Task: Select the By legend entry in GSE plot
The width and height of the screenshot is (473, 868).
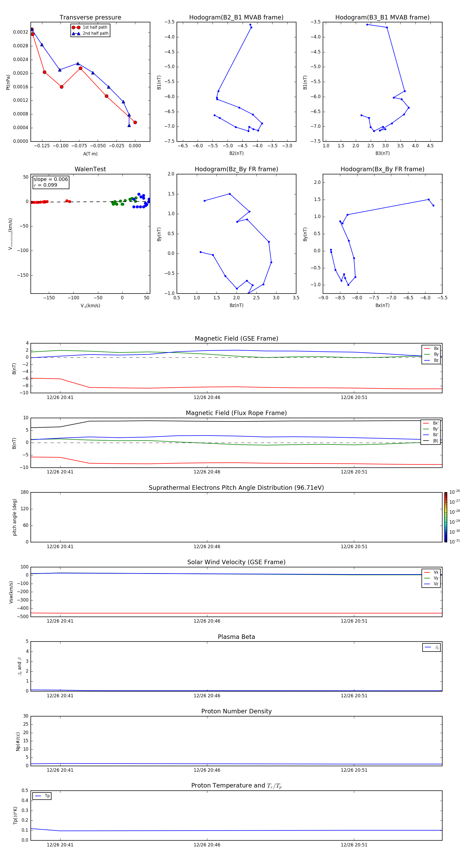Action: tap(431, 354)
